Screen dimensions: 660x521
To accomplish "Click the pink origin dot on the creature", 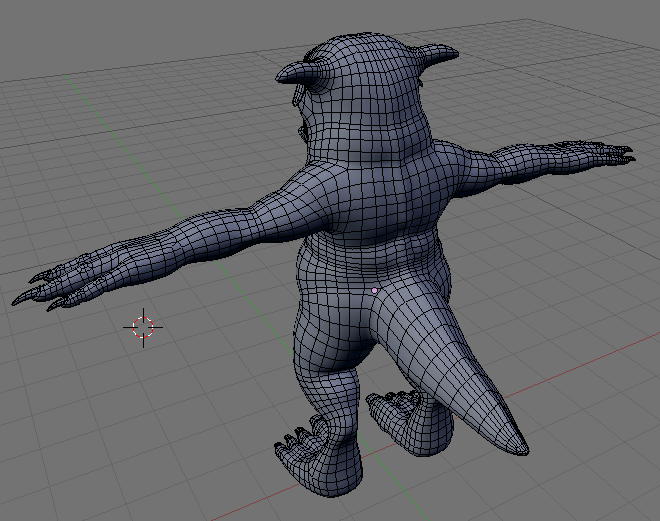I will point(374,290).
